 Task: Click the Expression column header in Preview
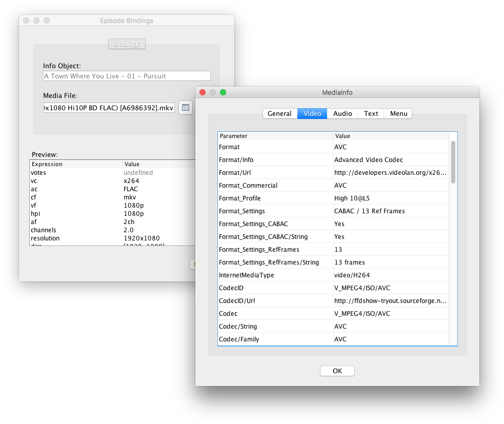pyautogui.click(x=76, y=164)
